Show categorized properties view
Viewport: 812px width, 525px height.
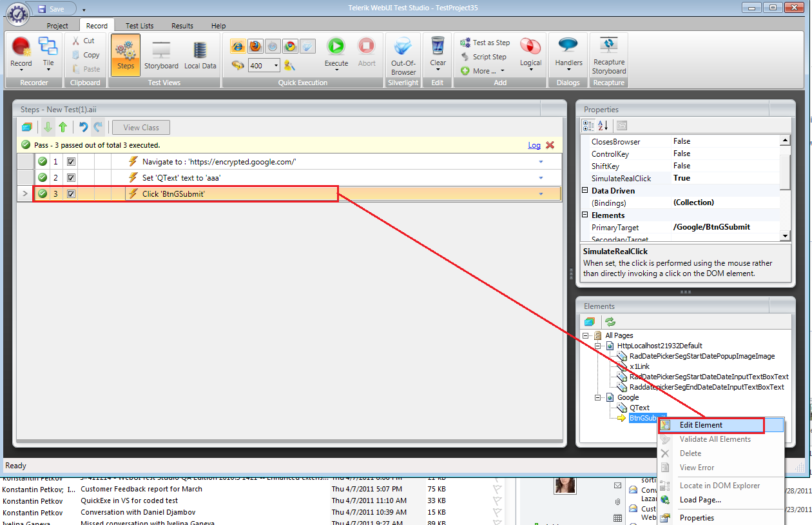(588, 126)
